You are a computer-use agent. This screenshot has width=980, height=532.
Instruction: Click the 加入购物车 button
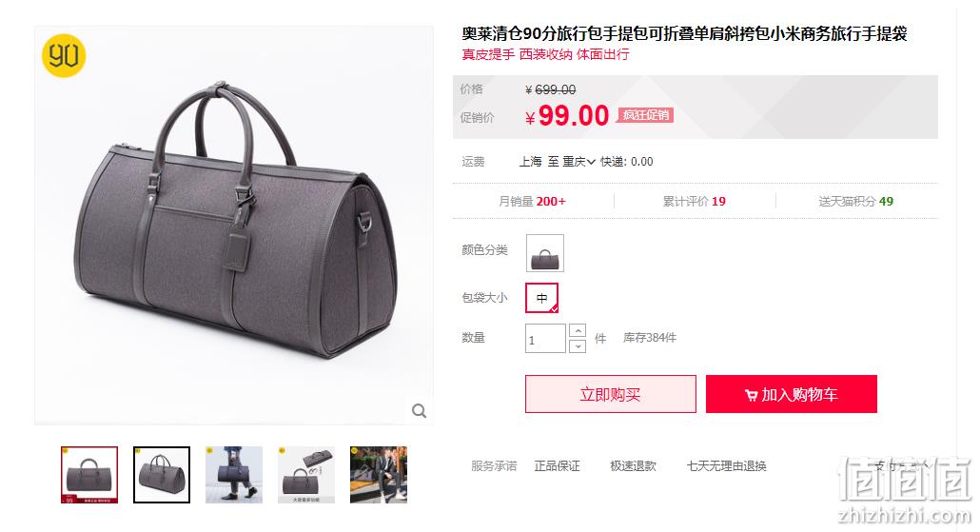(792, 394)
